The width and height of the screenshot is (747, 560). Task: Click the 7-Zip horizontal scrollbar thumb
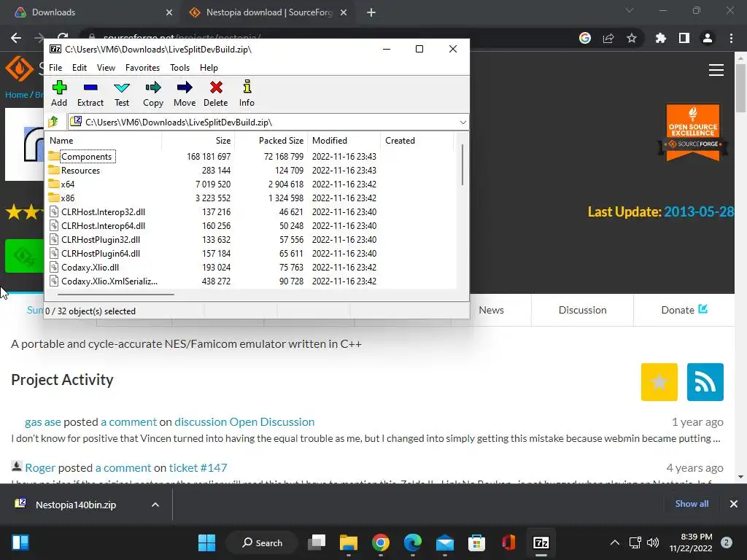(116, 295)
